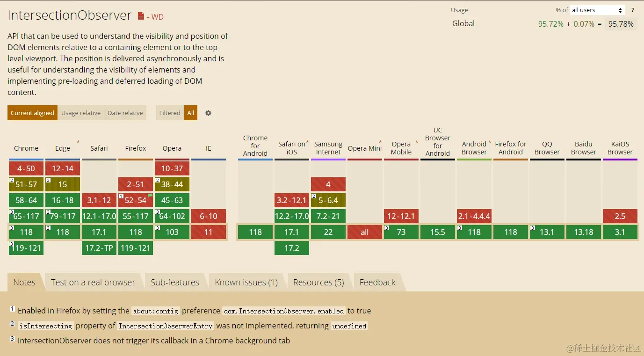Select the Edge 15 cell
644x356 pixels.
[x=63, y=184]
